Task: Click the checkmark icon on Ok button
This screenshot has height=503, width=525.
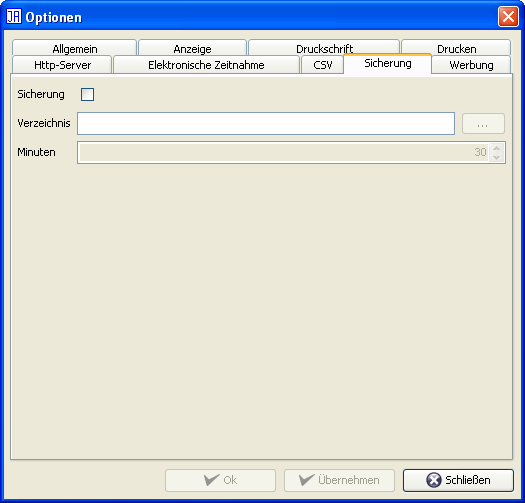Action: point(212,480)
